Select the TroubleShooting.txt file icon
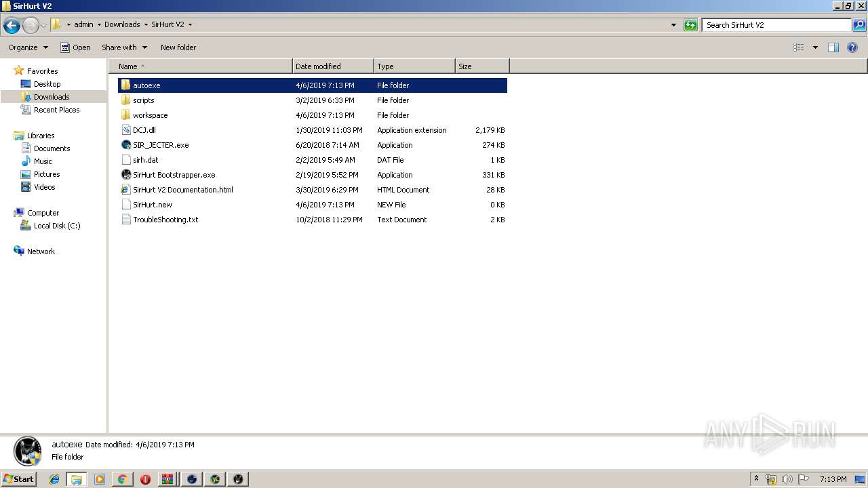 [126, 220]
